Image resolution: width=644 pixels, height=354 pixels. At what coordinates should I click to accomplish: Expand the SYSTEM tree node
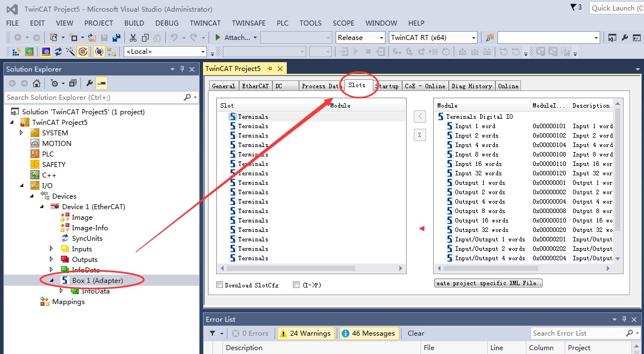(x=22, y=133)
